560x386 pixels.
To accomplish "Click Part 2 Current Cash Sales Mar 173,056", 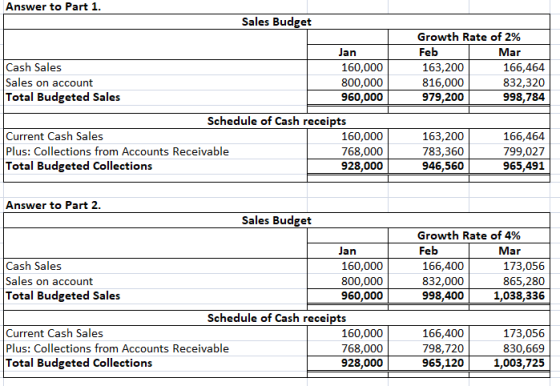I will pyautogui.click(x=510, y=333).
